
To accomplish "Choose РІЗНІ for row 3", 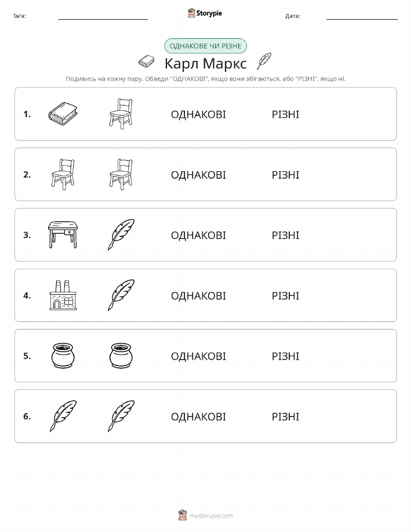I will (286, 235).
